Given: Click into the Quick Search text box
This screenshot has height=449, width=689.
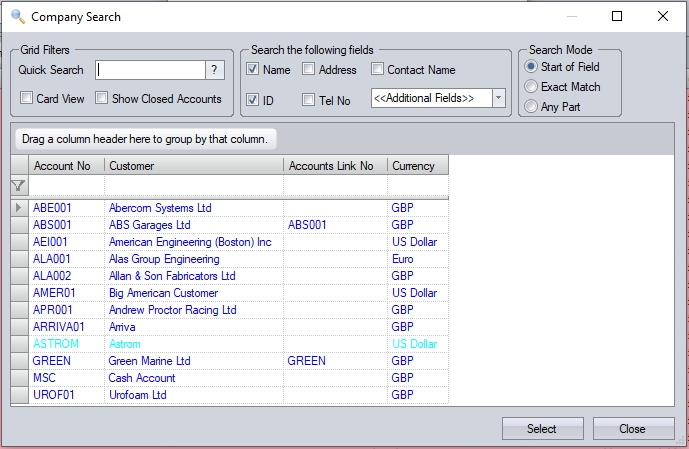Looking at the screenshot, I should [x=150, y=70].
